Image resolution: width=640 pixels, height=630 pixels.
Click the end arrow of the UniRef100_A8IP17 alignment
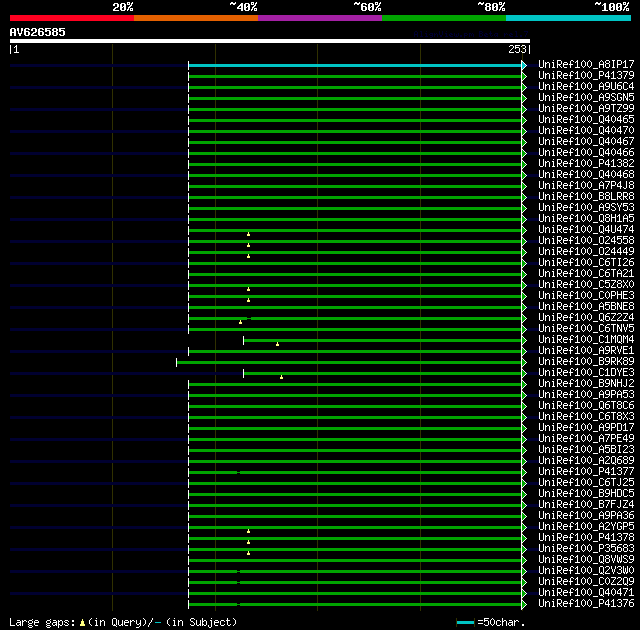pos(524,65)
